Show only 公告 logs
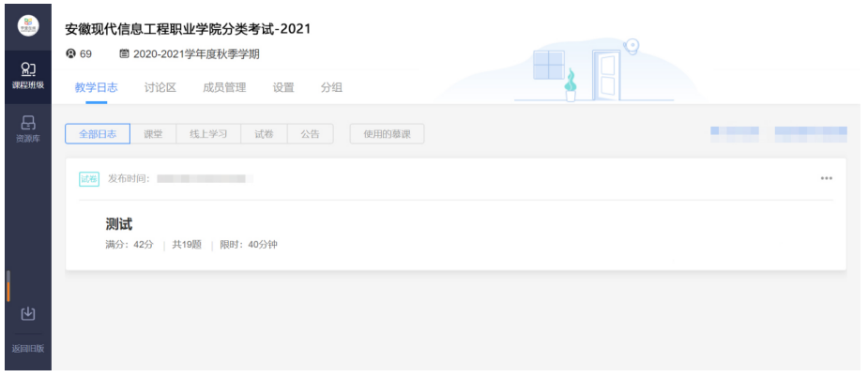868x377 pixels. click(310, 134)
